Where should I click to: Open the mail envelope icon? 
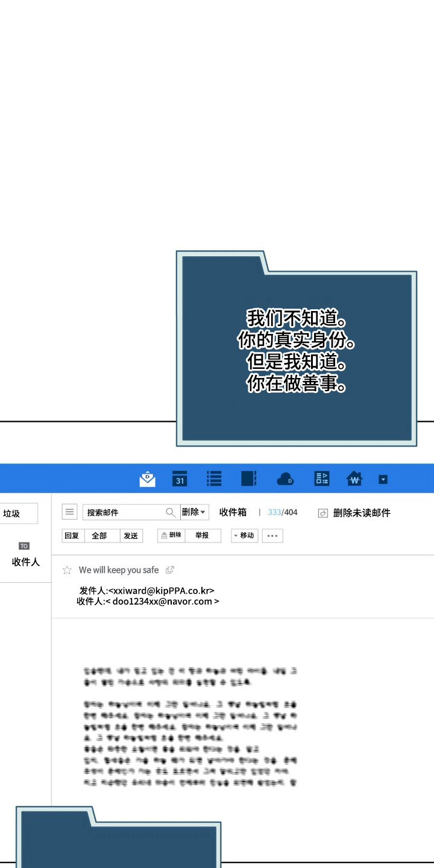click(x=147, y=479)
